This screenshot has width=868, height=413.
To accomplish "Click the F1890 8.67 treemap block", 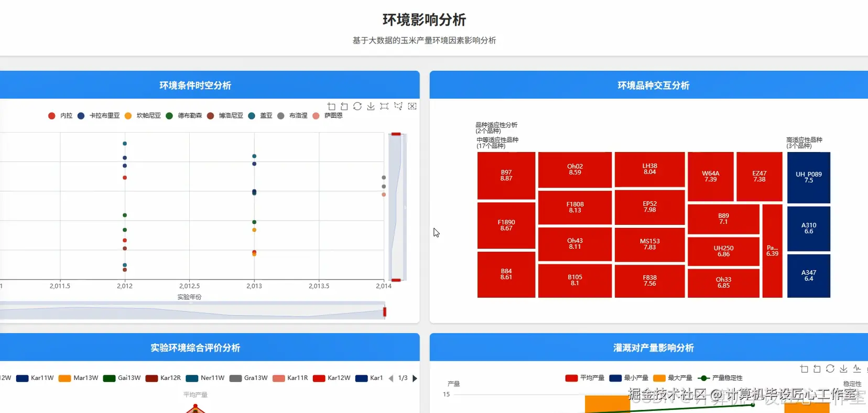I will tap(506, 225).
